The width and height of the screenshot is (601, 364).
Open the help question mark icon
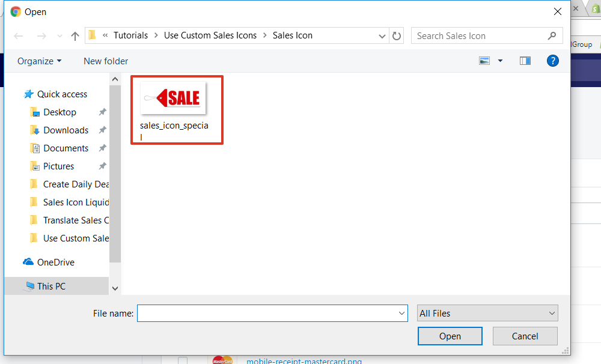[x=552, y=60]
